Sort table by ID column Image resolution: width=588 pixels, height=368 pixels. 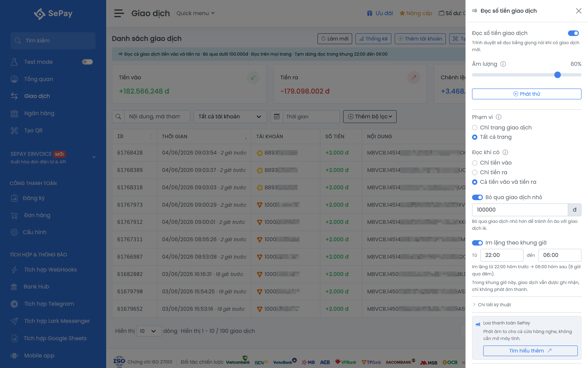pyautogui.click(x=134, y=137)
